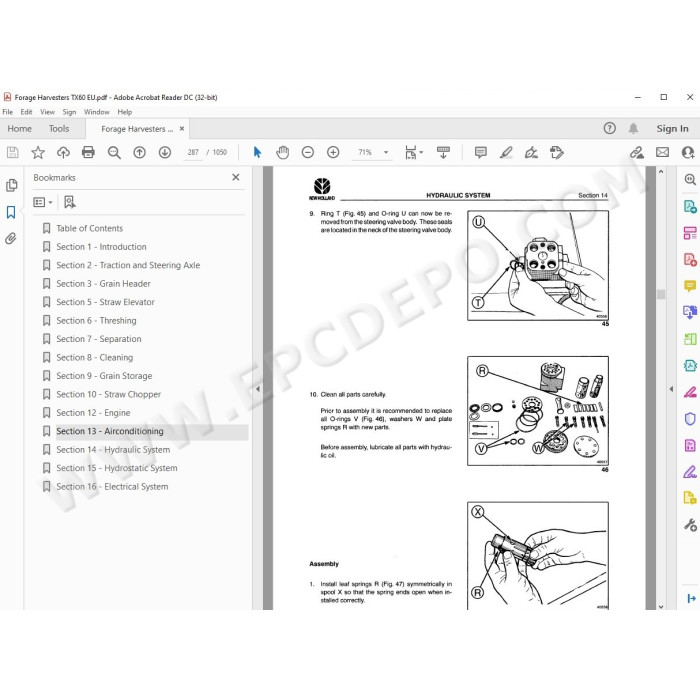Go to Section 12 - Engine
The height and width of the screenshot is (700, 700).
(x=93, y=413)
